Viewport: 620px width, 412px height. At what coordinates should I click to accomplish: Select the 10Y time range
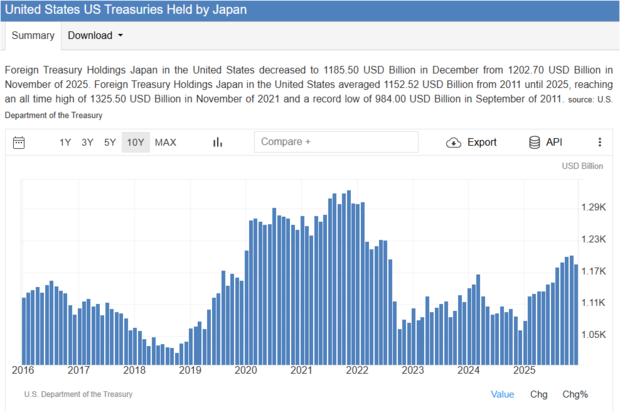(135, 142)
